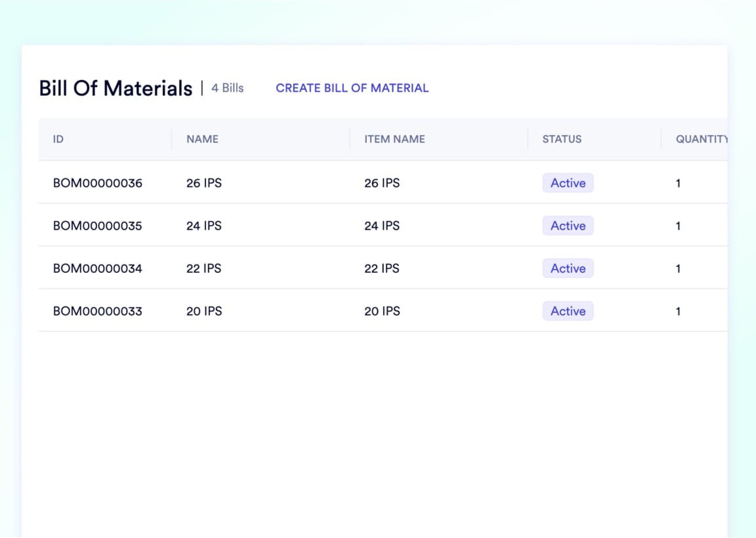Open bill BOM00000035
This screenshot has height=538, width=756.
tap(98, 226)
